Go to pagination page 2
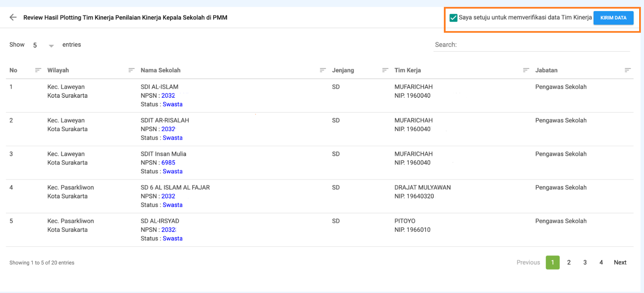Screen dimensions: 644x293 click(569, 262)
